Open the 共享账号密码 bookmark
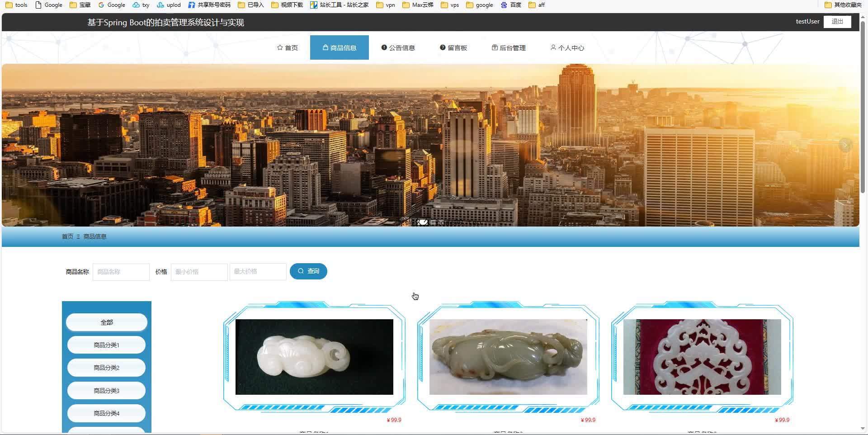868x435 pixels. [209, 5]
